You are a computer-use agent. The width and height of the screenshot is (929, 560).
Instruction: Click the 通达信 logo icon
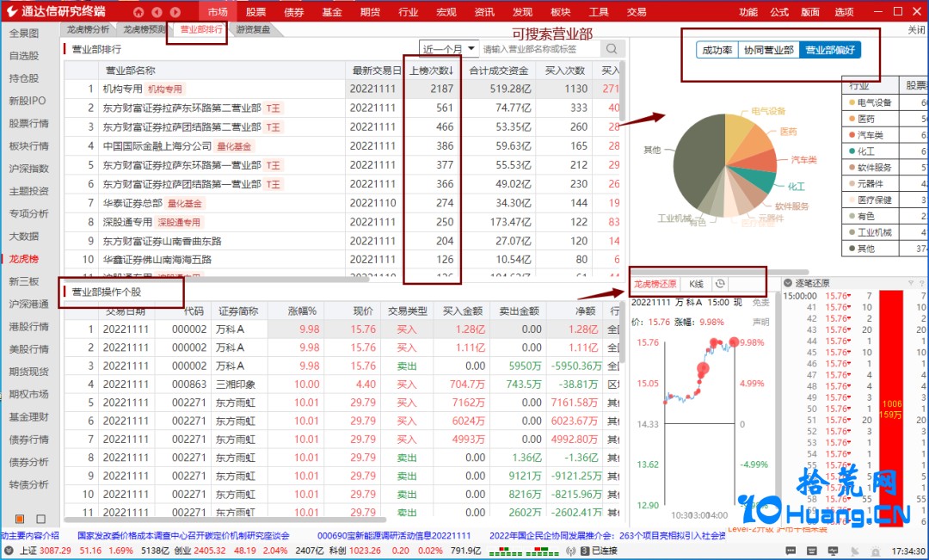click(x=11, y=11)
